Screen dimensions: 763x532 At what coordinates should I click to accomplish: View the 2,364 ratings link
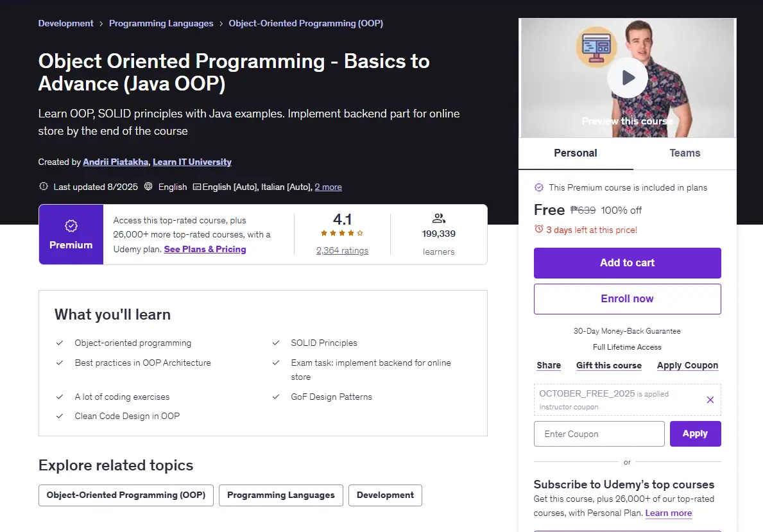coord(342,251)
